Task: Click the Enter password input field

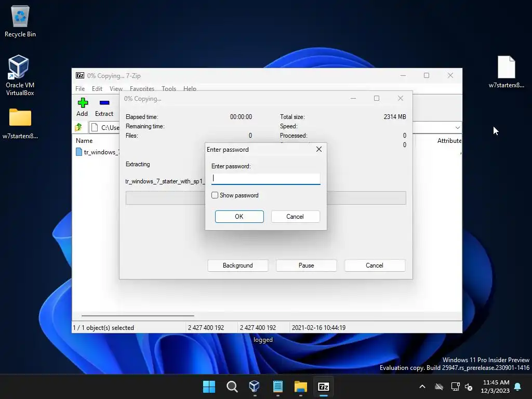Action: coord(265,179)
